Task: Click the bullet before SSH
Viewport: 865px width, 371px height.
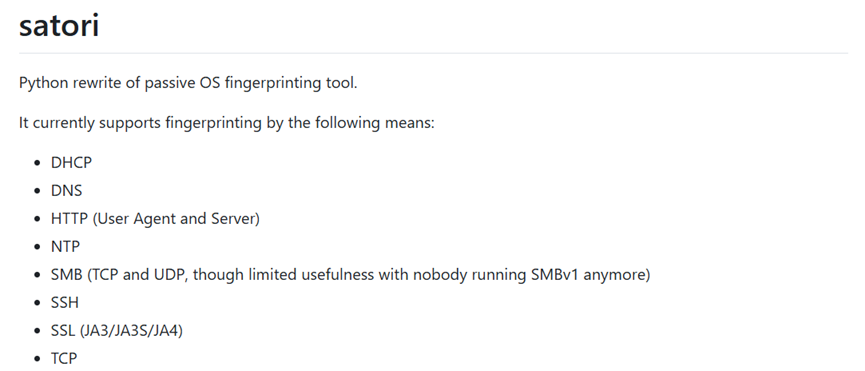Action: point(38,303)
